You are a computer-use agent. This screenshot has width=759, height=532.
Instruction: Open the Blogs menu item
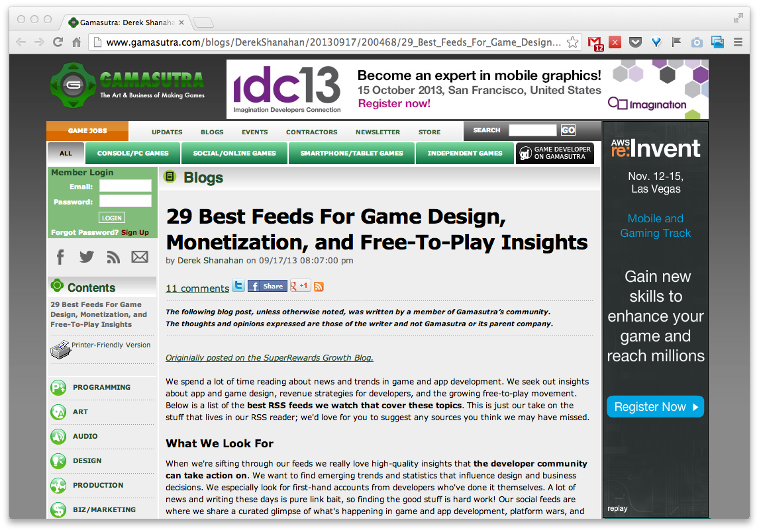click(x=212, y=132)
